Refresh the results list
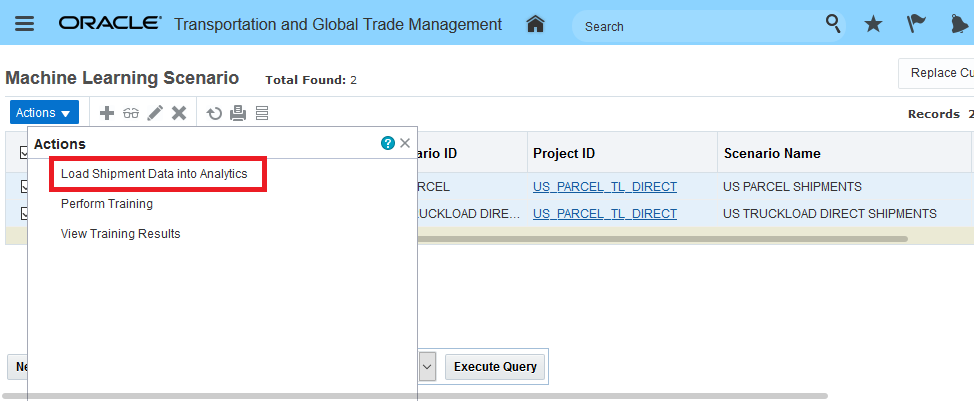 coord(214,113)
